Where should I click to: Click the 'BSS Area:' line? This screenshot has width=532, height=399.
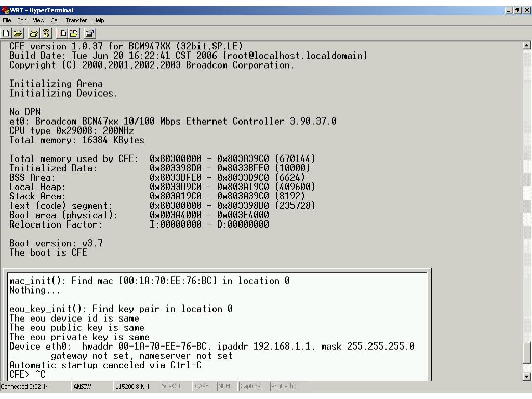tap(157, 178)
